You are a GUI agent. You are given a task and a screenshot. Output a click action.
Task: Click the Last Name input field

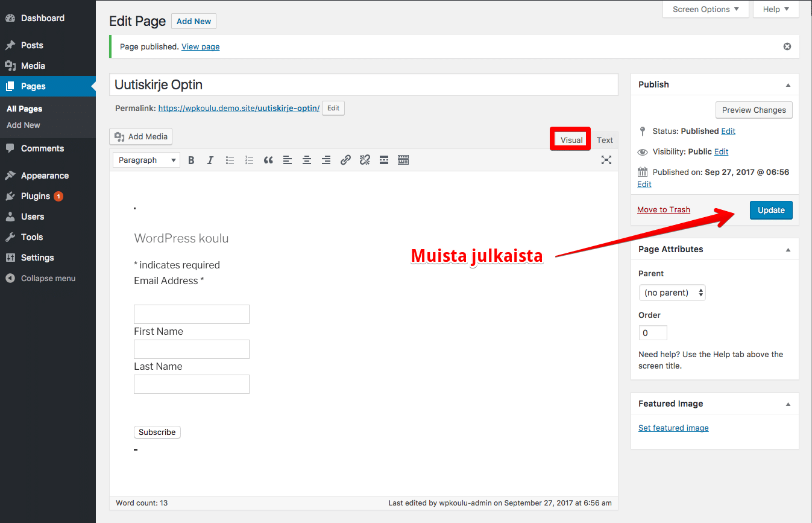[192, 384]
